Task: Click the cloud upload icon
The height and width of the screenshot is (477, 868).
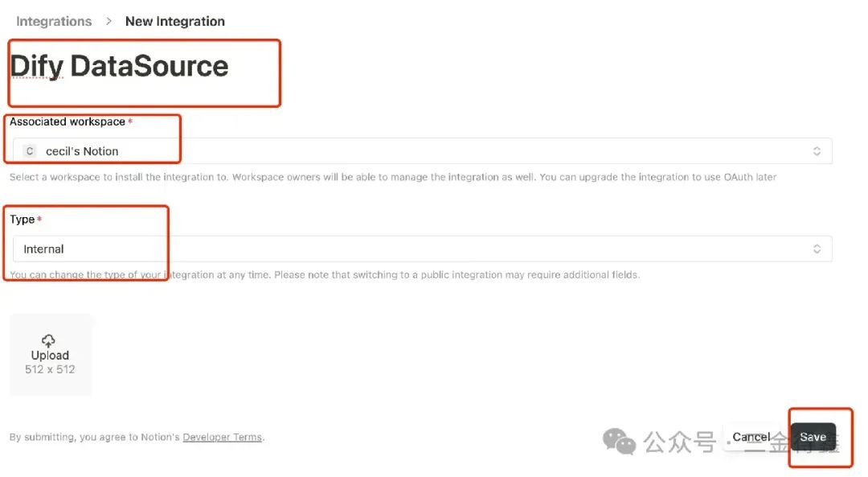Action: click(x=49, y=340)
